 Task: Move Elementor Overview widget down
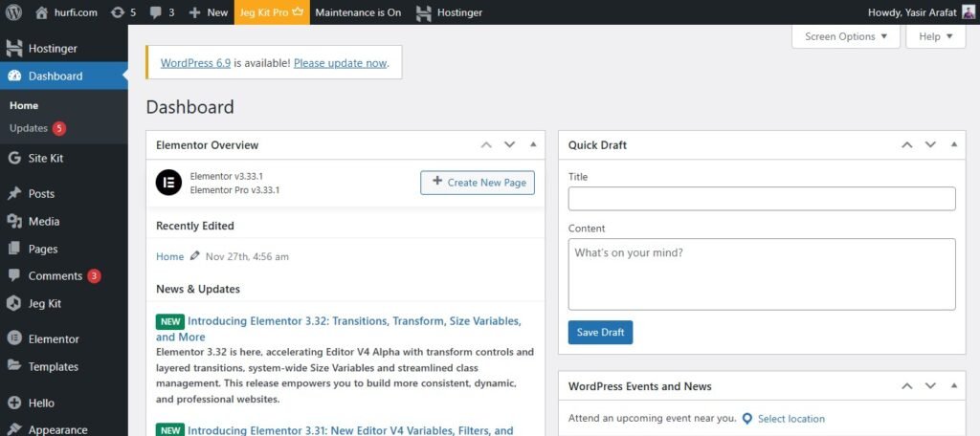(509, 145)
